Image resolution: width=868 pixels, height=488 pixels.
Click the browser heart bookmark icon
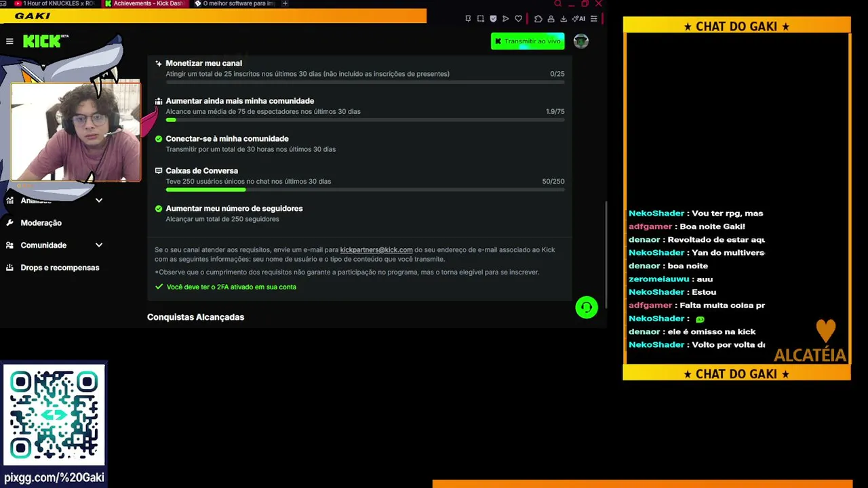[x=519, y=19]
